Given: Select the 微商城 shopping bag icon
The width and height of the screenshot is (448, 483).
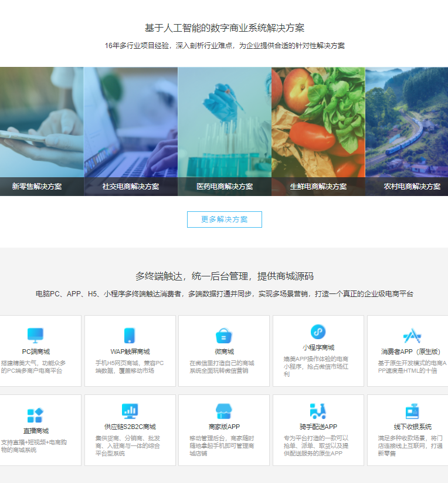Looking at the screenshot, I should pyautogui.click(x=224, y=335).
